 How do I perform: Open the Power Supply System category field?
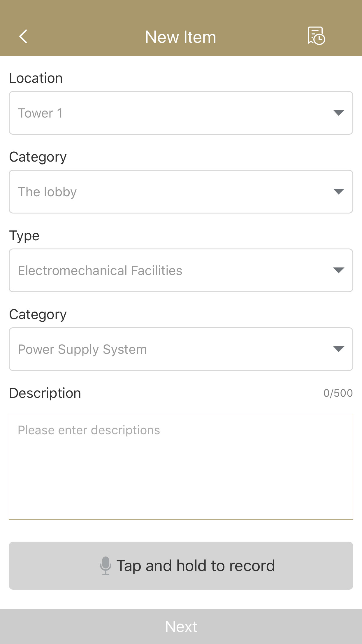(181, 349)
